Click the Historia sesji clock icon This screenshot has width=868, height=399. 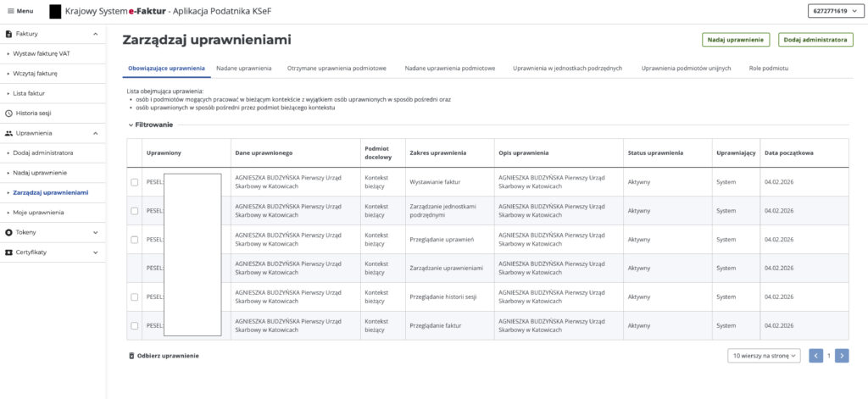click(x=8, y=113)
